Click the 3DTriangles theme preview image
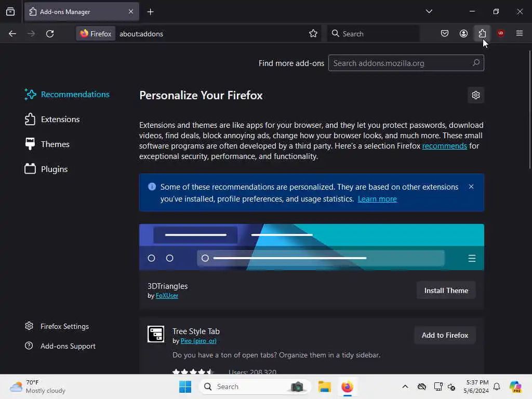Screen dimensions: 532x399 click(312, 247)
